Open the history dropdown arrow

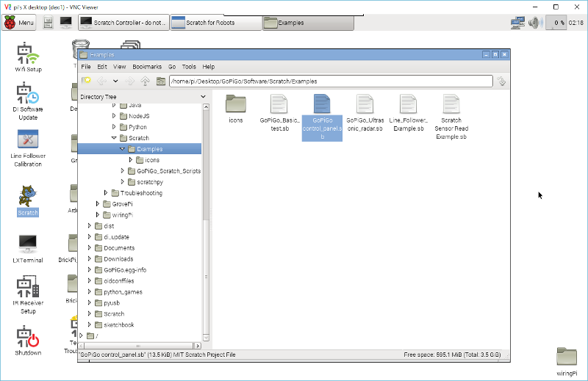(x=115, y=81)
